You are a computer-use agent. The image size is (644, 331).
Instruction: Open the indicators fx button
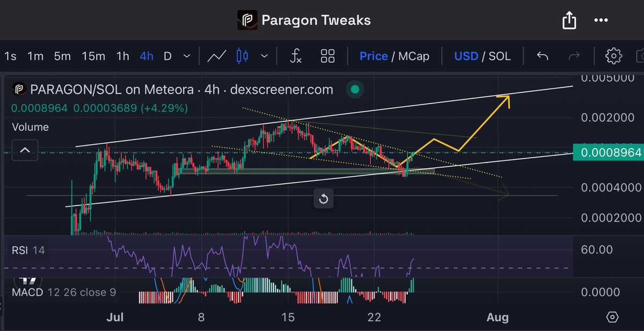(x=296, y=56)
